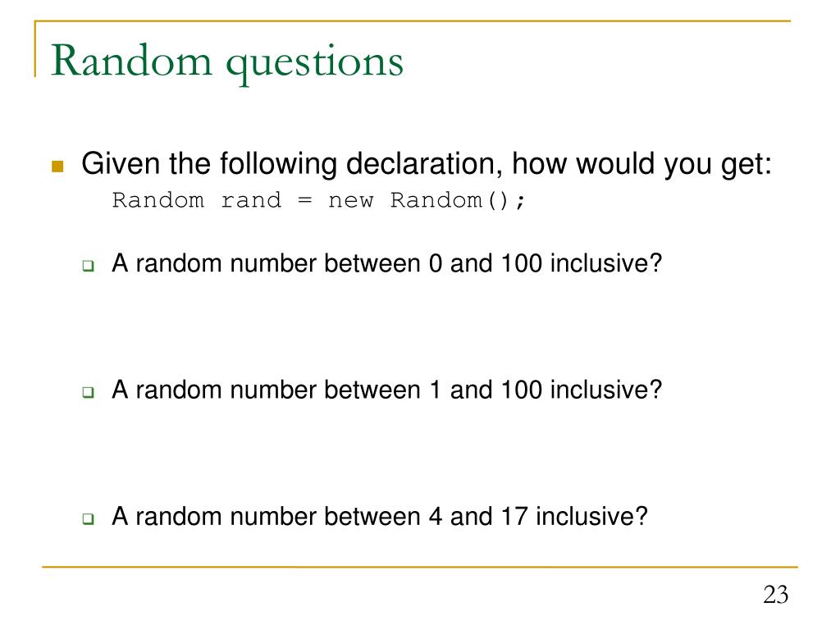Click 'new' keyword in the code line

[x=351, y=202]
